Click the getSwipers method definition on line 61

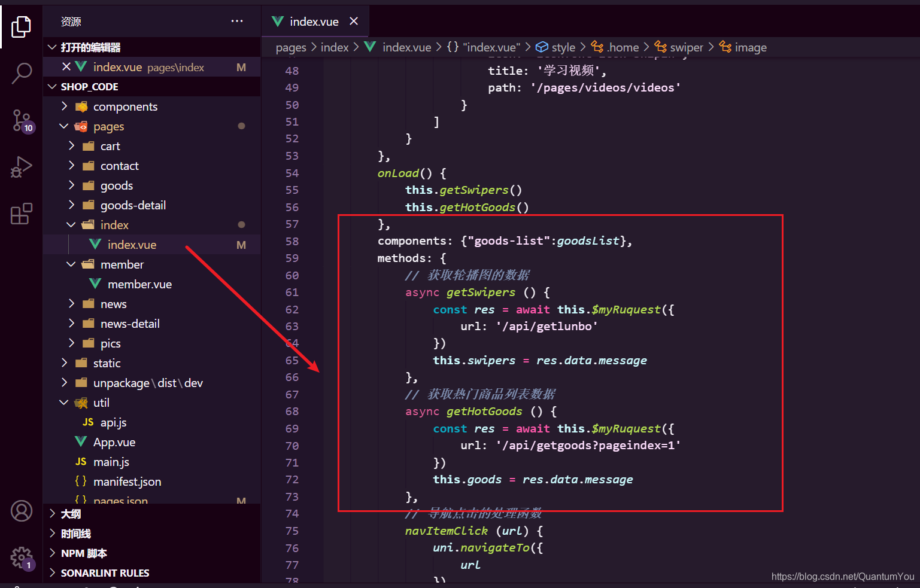[481, 293]
